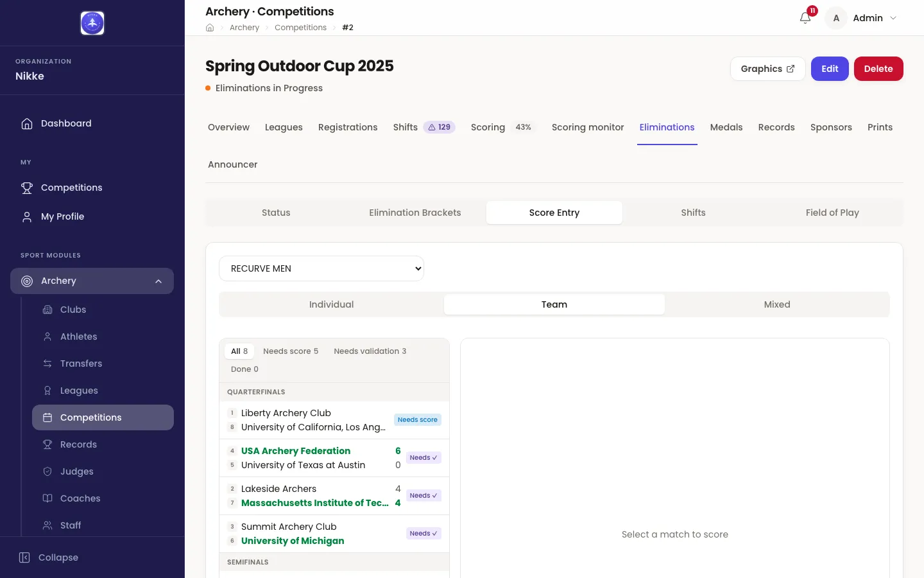Open the Scoring monitor tab

(x=588, y=127)
